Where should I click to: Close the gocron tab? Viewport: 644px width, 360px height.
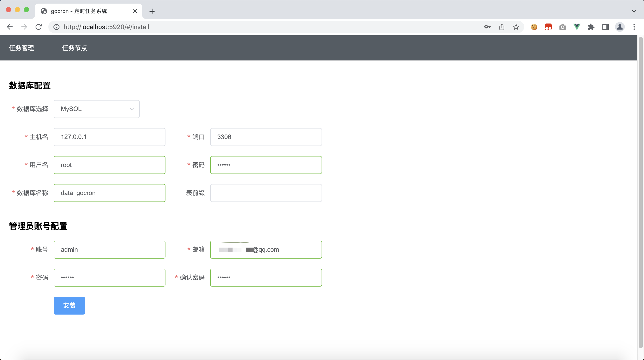[135, 11]
